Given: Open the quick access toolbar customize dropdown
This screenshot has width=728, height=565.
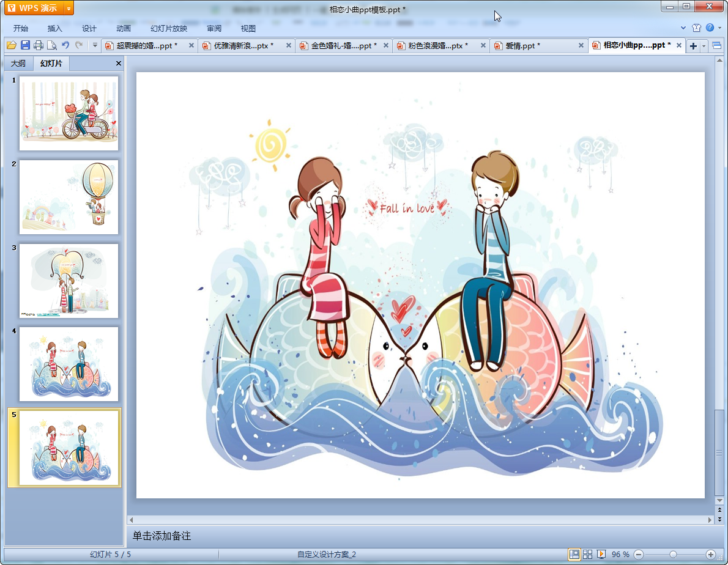Looking at the screenshot, I should tap(95, 45).
